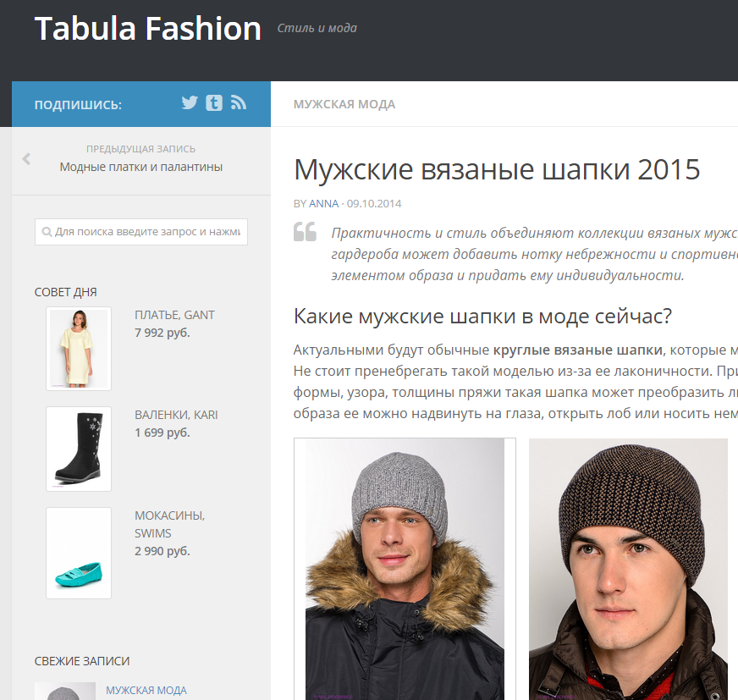
Task: Click the magnifier icon in search box
Action: [x=47, y=232]
